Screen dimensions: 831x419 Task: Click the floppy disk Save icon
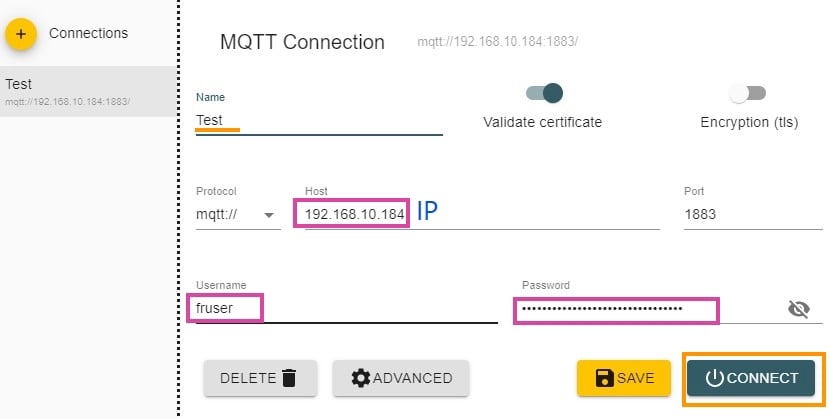(604, 378)
